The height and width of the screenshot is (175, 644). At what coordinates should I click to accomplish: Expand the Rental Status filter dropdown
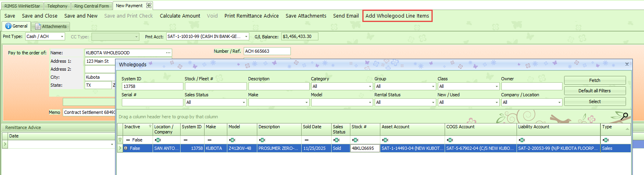[x=433, y=102]
